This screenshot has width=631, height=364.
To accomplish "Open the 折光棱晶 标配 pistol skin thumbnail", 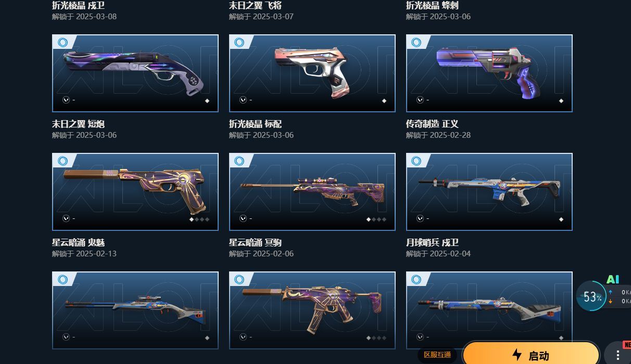I will [x=312, y=73].
